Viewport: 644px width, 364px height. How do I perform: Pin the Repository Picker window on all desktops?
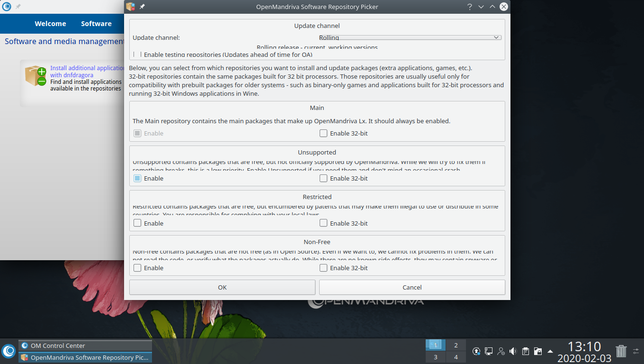pyautogui.click(x=143, y=7)
